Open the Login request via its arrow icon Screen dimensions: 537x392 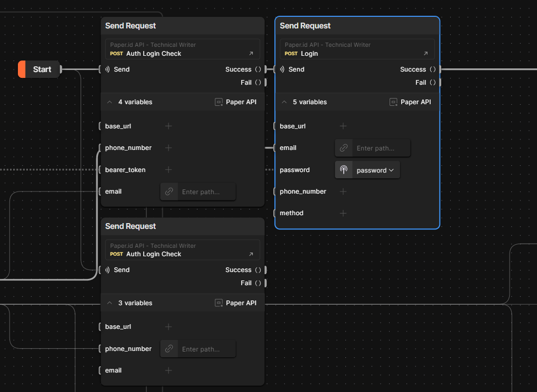(426, 54)
